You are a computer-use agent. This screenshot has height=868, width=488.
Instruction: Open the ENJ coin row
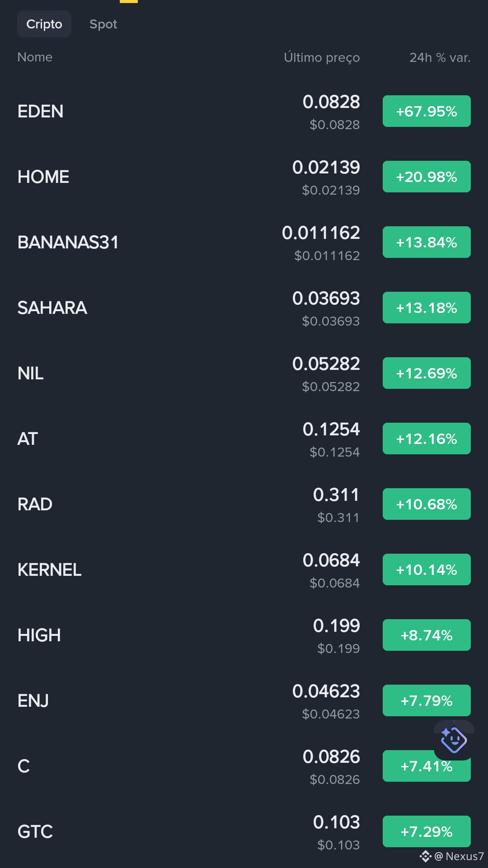[244, 701]
